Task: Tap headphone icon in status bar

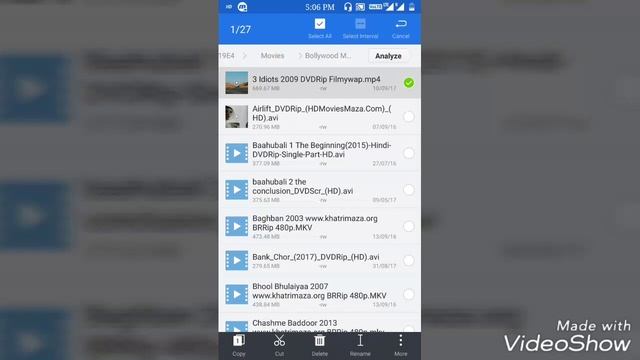Action: (348, 7)
